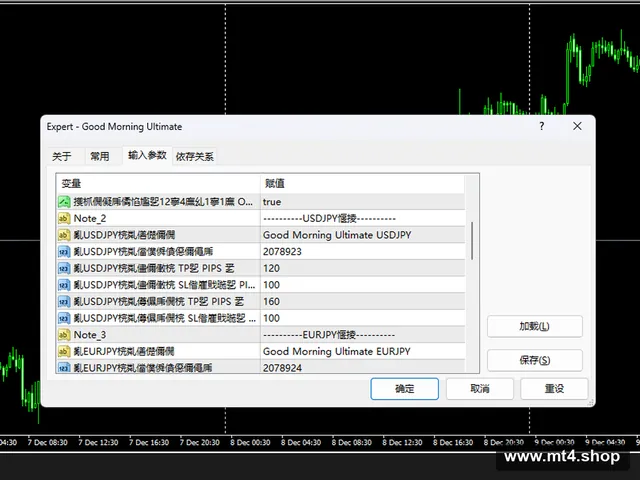Select the true value cell

pyautogui.click(x=362, y=202)
